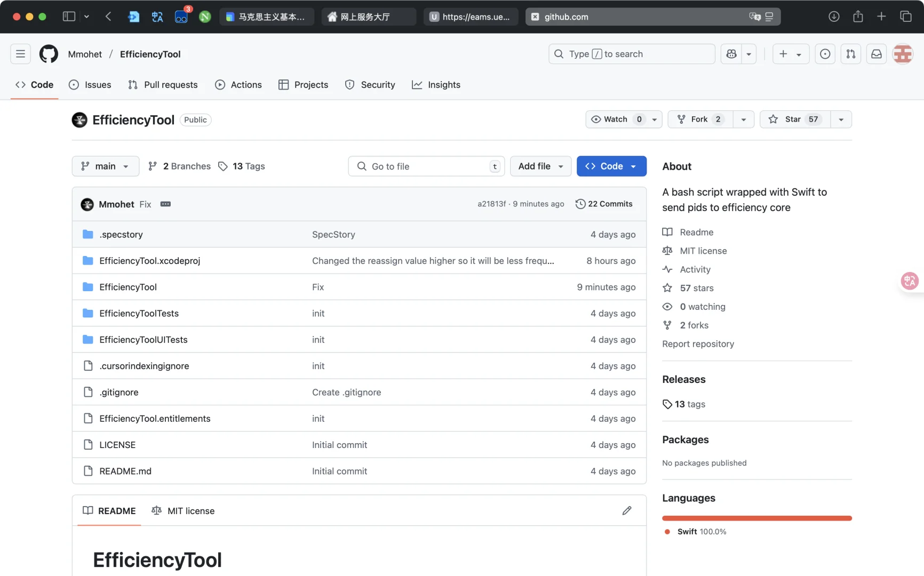Expand the green Code clone dropdown
Screen dimensions: 924x576
click(x=611, y=166)
